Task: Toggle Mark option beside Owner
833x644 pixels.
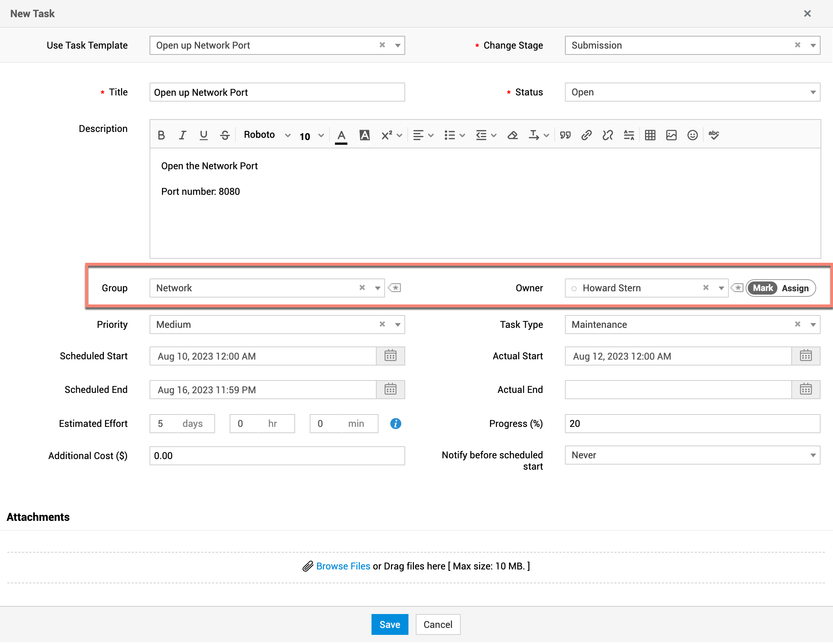Action: (762, 288)
